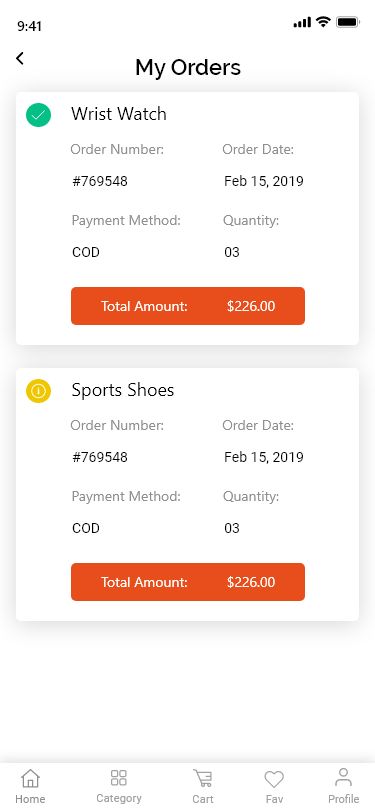This screenshot has height=812, width=375.
Task: Switch to the Home tab label
Action: [x=30, y=799]
